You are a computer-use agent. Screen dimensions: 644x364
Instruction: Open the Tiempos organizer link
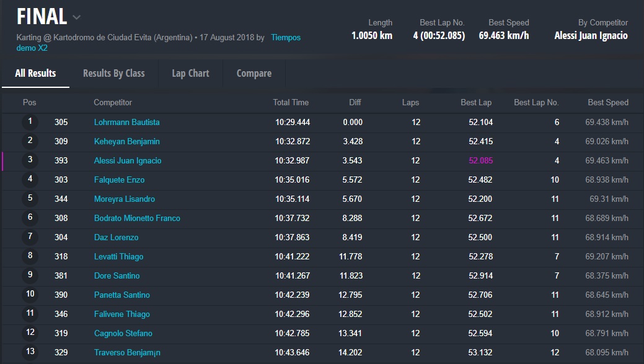coord(286,38)
